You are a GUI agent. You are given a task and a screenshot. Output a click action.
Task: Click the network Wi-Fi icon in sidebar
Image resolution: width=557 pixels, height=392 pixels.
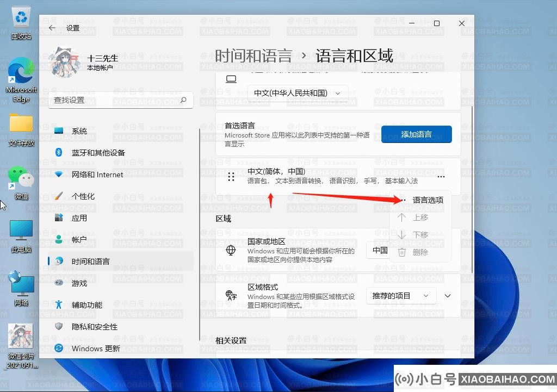coord(59,174)
